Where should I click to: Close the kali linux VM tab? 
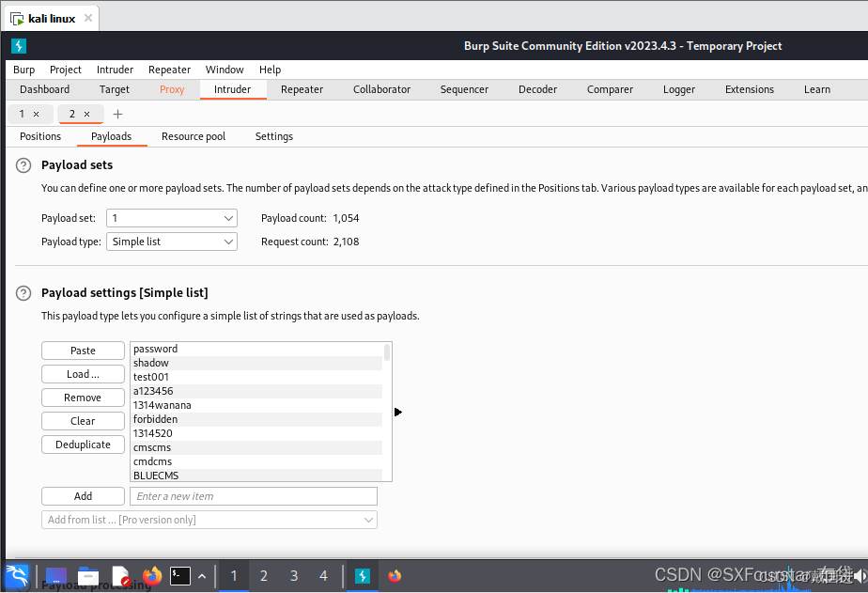tap(88, 18)
